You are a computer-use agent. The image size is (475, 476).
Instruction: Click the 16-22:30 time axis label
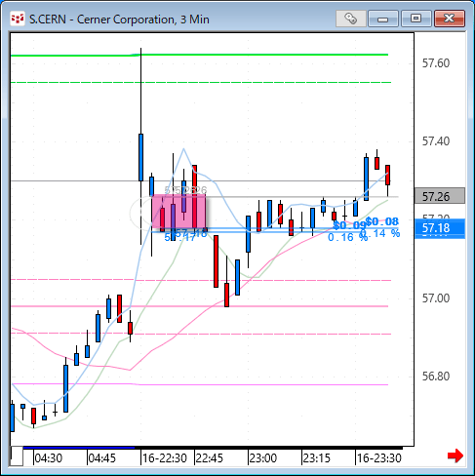point(165,458)
